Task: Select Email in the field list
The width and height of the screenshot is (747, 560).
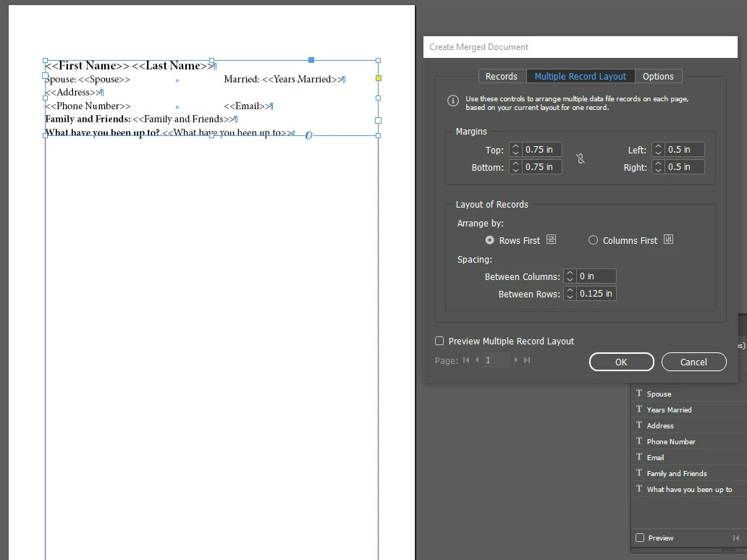Action: click(689, 457)
